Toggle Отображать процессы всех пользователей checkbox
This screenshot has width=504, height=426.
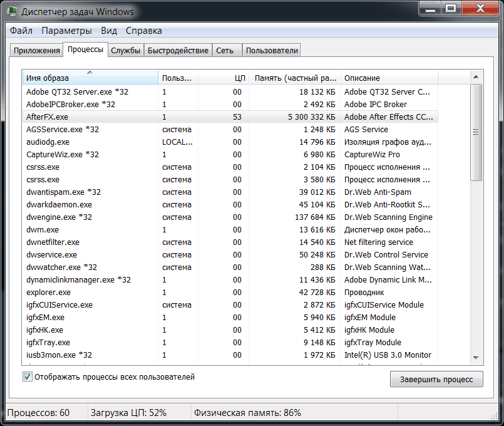[x=28, y=377]
